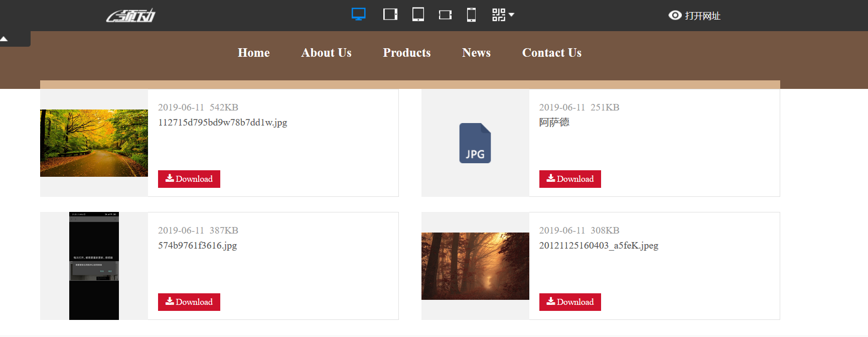
Task: Select landscape tablet preview icon
Action: 390,15
